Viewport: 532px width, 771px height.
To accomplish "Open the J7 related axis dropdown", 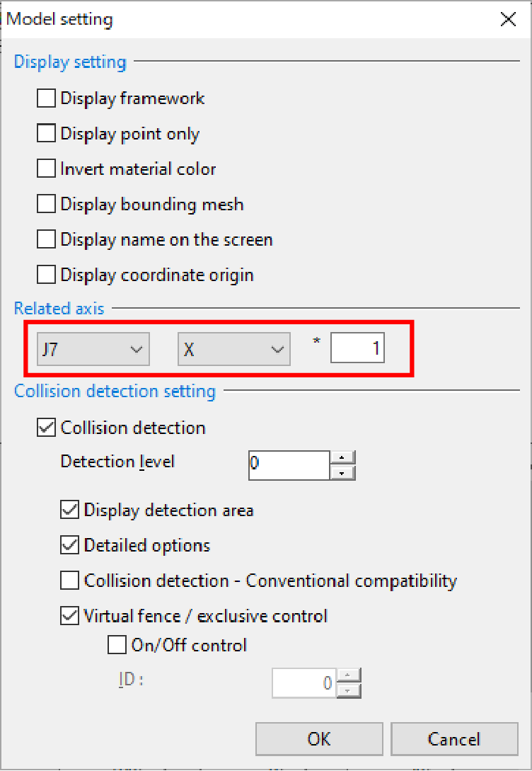I will pos(93,350).
